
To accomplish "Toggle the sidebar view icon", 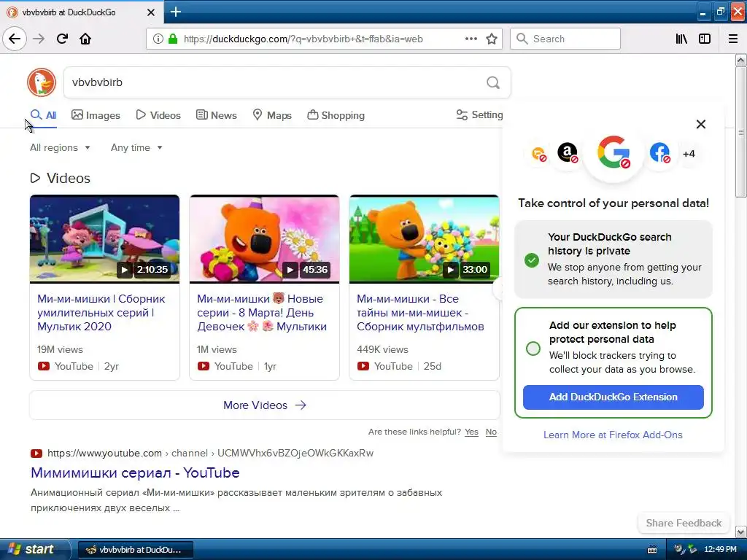I will coord(705,39).
